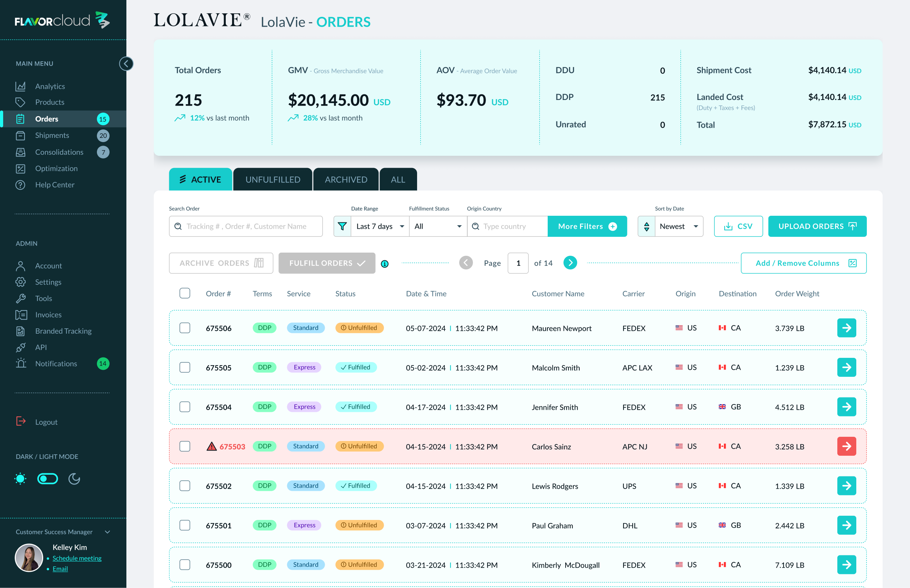
Task: Click the Optimization icon in sidebar
Action: [20, 168]
